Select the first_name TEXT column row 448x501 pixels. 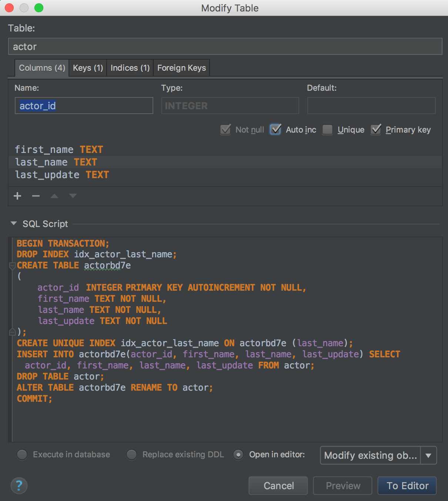click(x=225, y=150)
